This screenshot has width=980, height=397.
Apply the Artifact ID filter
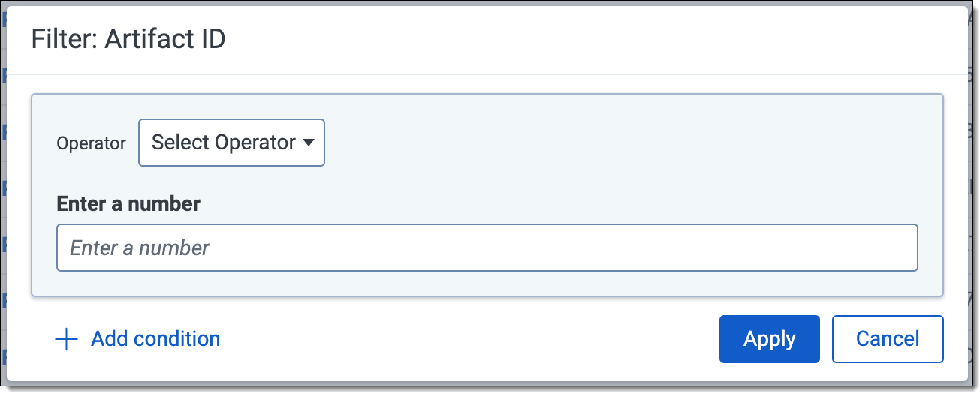coord(769,339)
